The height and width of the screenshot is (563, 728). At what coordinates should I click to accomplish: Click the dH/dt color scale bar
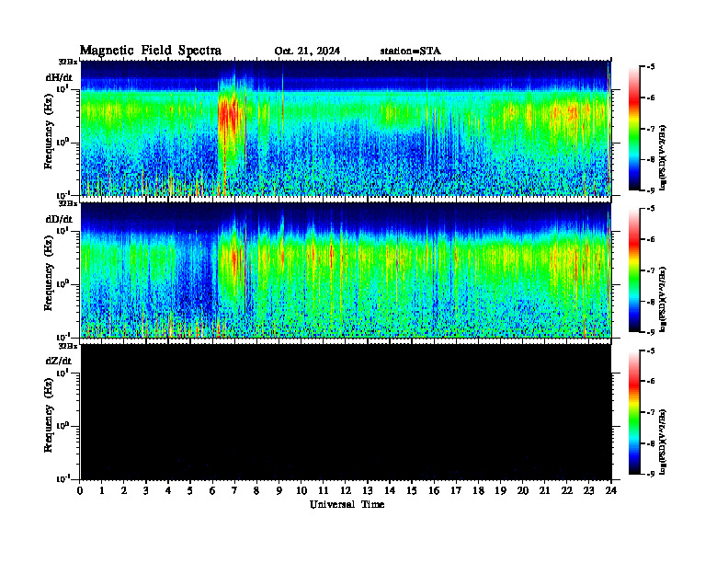pyautogui.click(x=634, y=129)
